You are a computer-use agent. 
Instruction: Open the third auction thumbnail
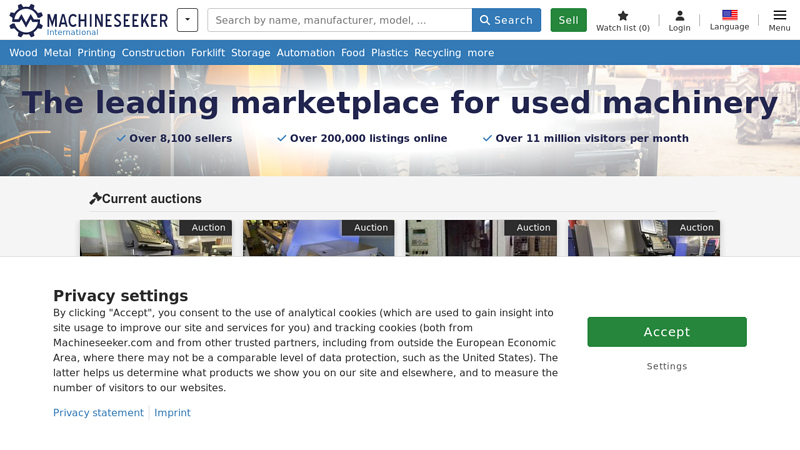[x=481, y=238]
